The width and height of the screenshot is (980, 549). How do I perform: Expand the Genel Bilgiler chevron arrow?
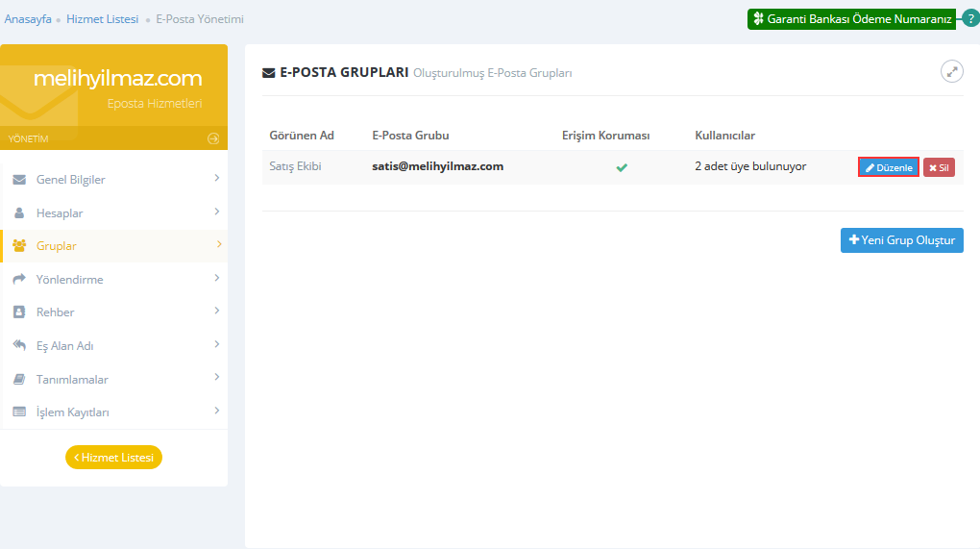click(x=217, y=178)
